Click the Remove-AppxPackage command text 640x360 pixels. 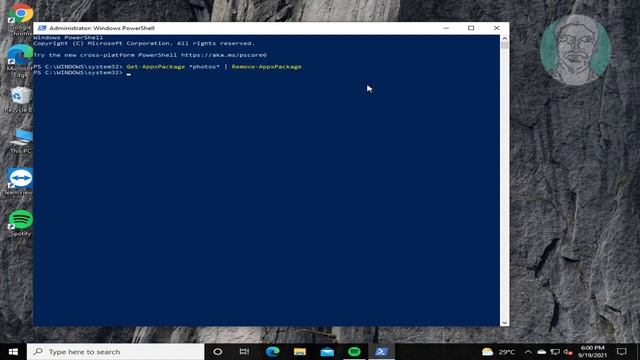(x=267, y=67)
